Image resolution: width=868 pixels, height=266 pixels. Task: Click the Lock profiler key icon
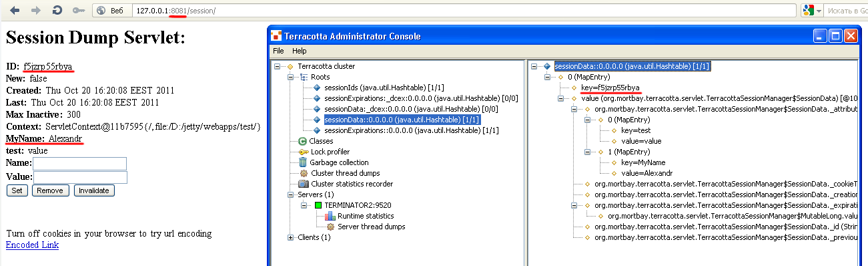click(x=304, y=152)
